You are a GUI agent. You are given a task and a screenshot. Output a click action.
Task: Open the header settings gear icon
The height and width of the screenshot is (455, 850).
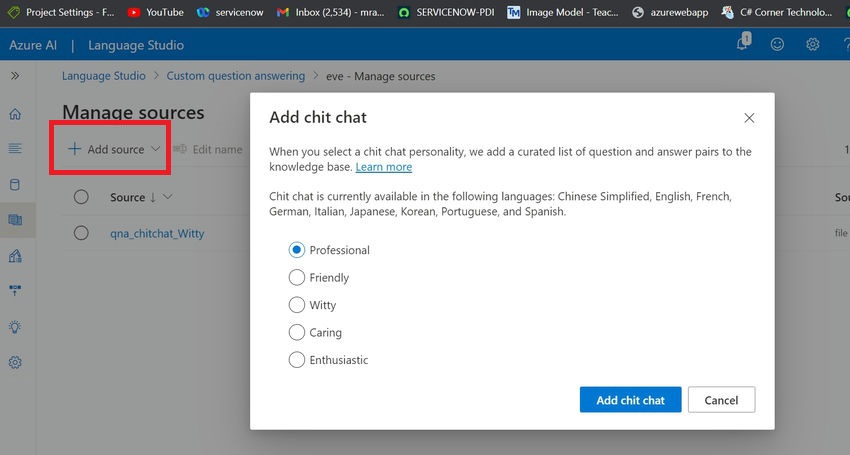tap(812, 44)
